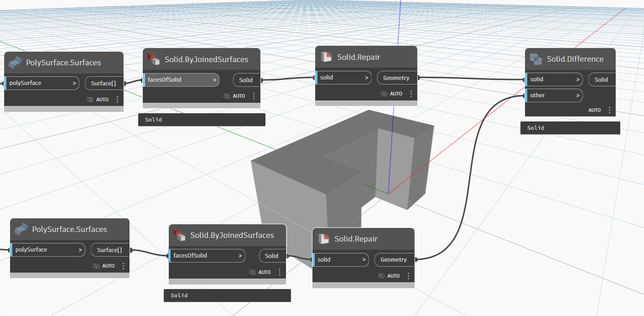Screen dimensions: 644x316
Task: Toggle preview eye on upper PolySurface.Surfaces node
Action: [90, 99]
